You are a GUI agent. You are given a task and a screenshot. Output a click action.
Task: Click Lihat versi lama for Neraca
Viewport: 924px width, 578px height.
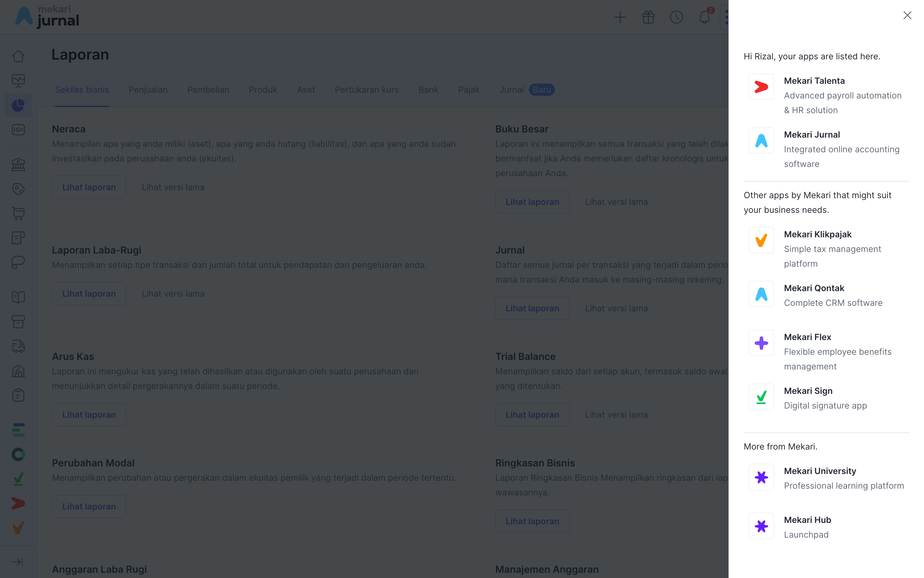[x=173, y=187]
